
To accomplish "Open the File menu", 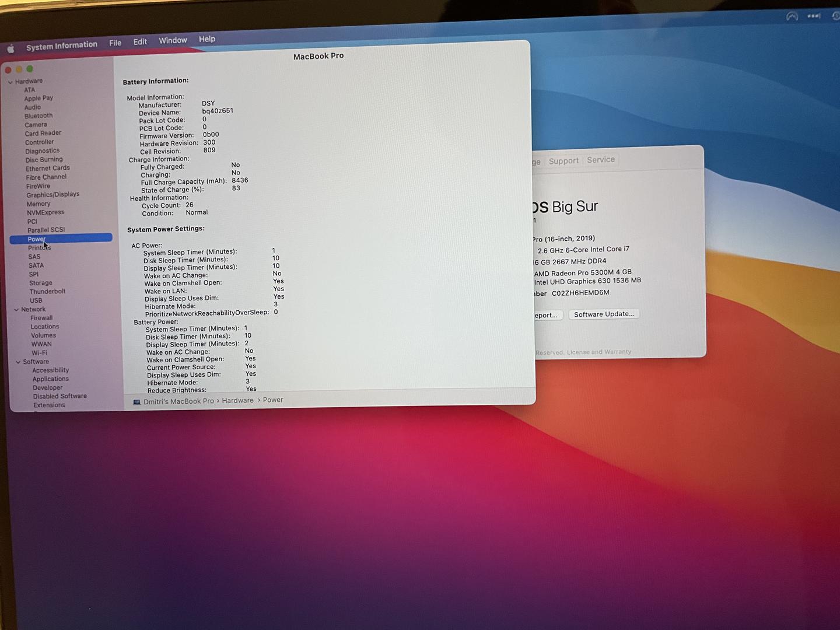I will click(x=116, y=43).
